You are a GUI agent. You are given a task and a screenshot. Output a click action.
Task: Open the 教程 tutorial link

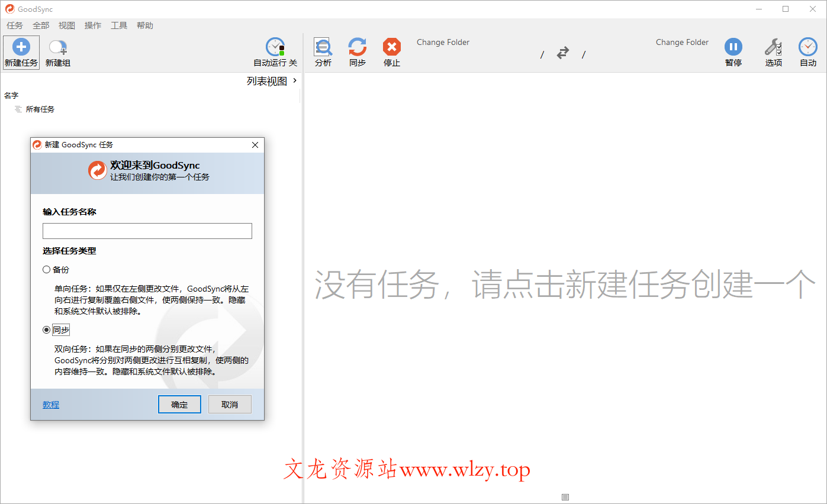click(x=50, y=404)
